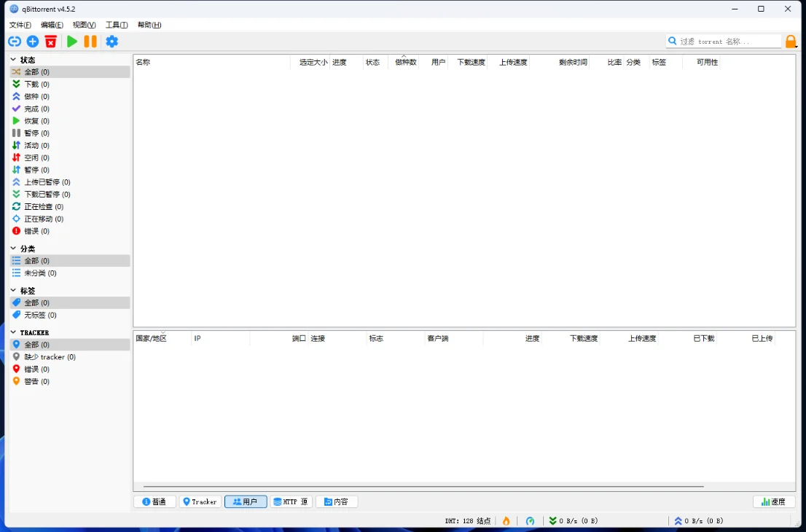Select the 下载 (0) status filter
Viewport: 806px width, 532px height.
[70, 85]
